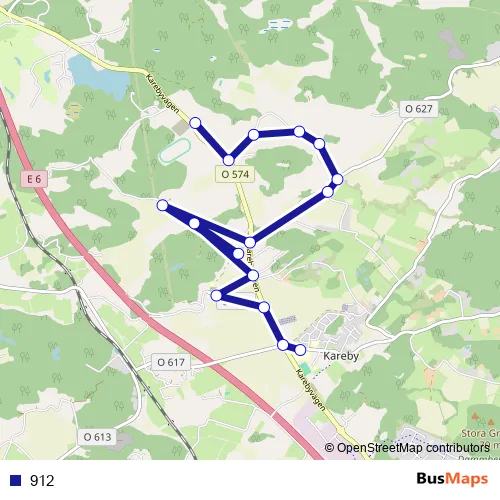Click the easternmost stop marker near the O 627 road
The height and width of the screenshot is (500, 500).
click(x=337, y=179)
